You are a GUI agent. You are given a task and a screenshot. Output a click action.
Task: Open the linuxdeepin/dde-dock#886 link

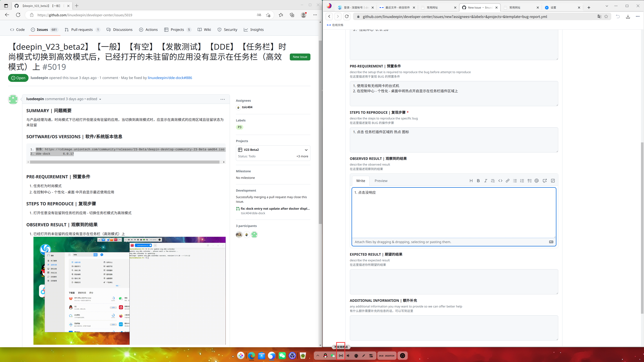170,77
